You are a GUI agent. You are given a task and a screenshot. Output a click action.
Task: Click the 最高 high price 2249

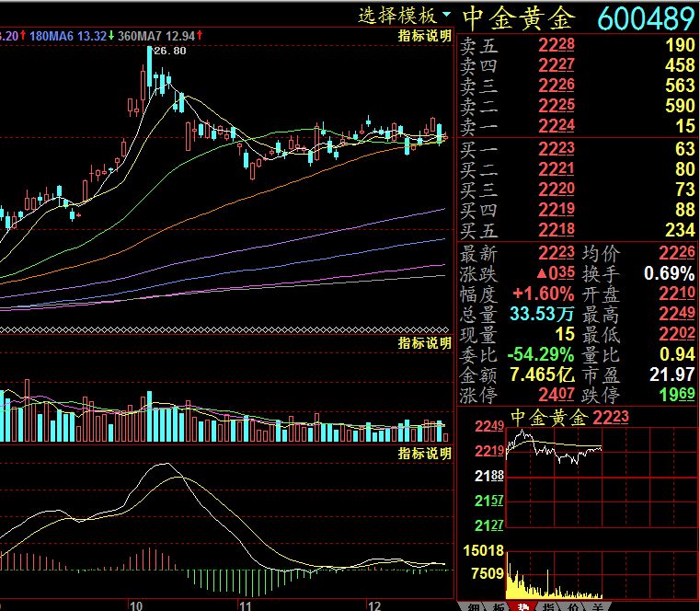click(x=677, y=314)
